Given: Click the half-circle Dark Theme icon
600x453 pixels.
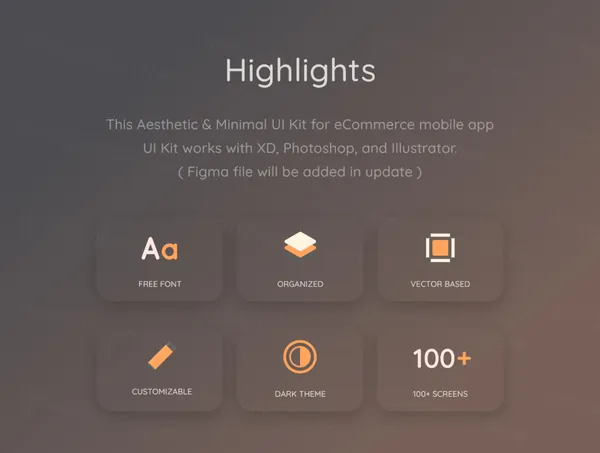Looking at the screenshot, I should (x=300, y=357).
